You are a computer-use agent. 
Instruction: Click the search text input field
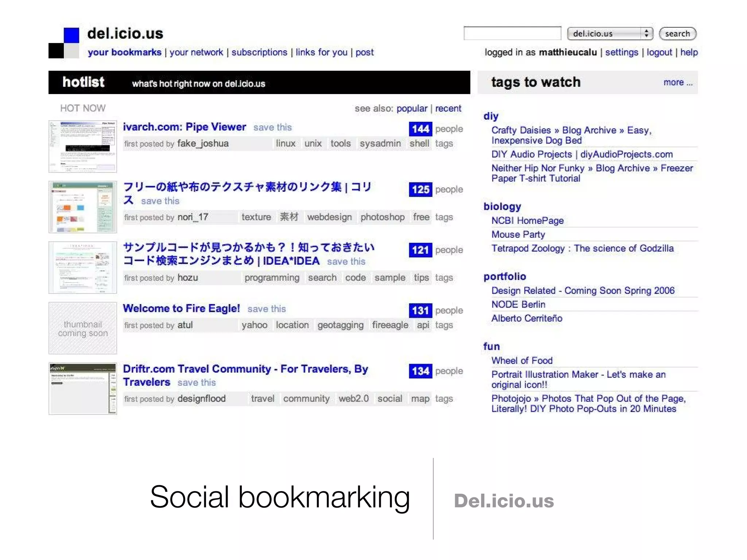512,33
